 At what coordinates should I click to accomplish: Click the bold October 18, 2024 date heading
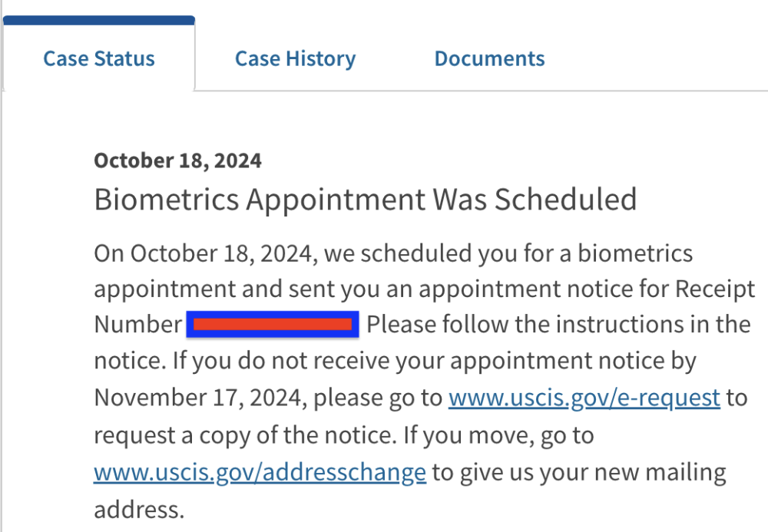pos(178,160)
